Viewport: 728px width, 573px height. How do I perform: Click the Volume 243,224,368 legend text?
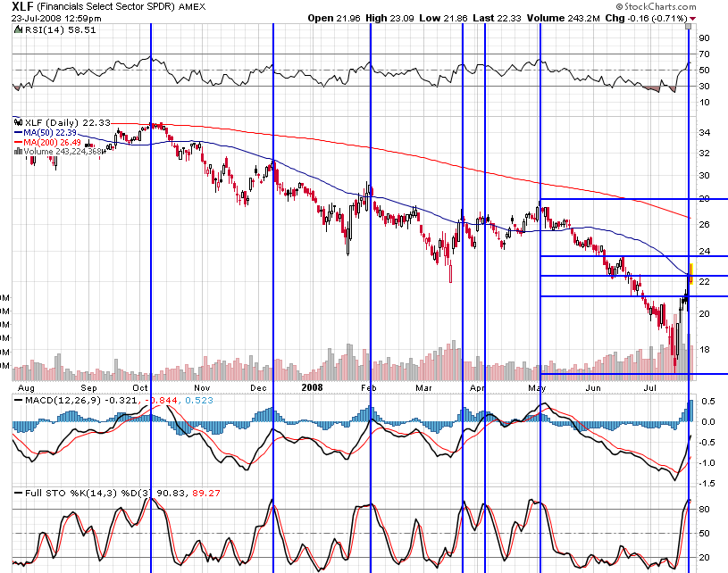point(63,151)
